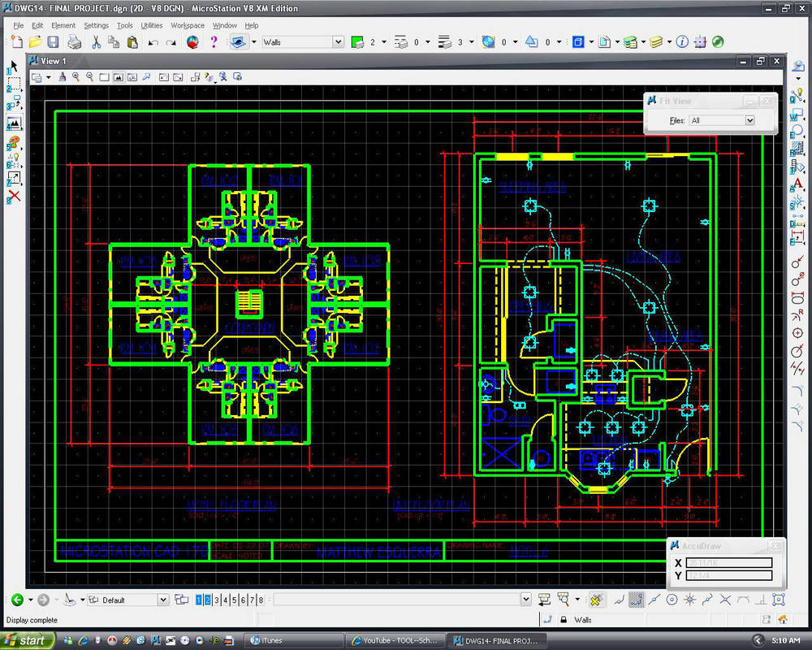Viewport: 812px width, 650px height.
Task: Click the Windows Start button
Action: click(27, 640)
